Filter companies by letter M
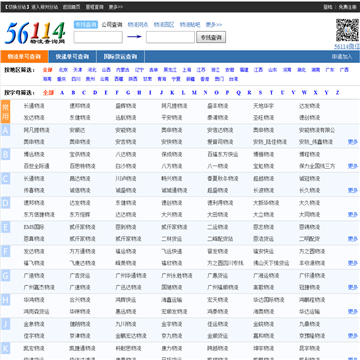Viewport: 360px width, 360px height. point(194,93)
